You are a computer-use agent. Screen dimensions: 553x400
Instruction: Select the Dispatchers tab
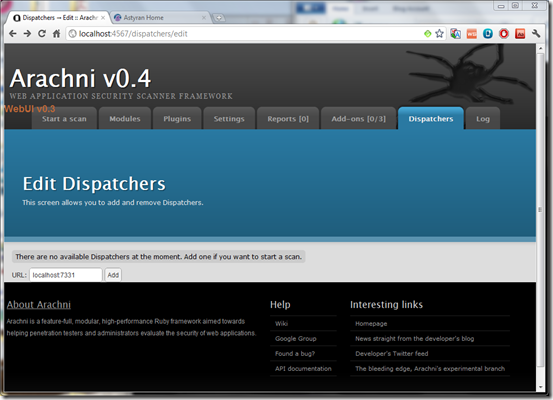(x=431, y=119)
